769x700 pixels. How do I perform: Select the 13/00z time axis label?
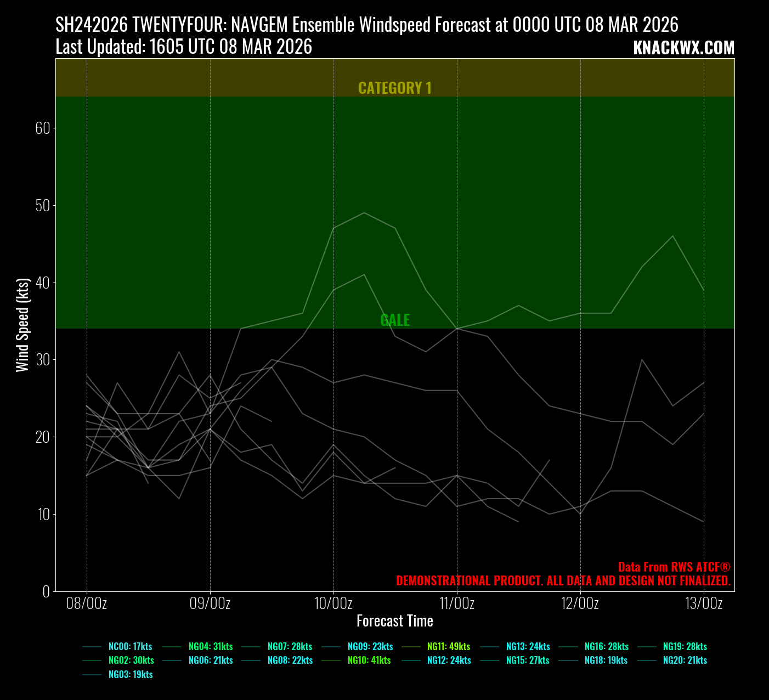point(704,603)
